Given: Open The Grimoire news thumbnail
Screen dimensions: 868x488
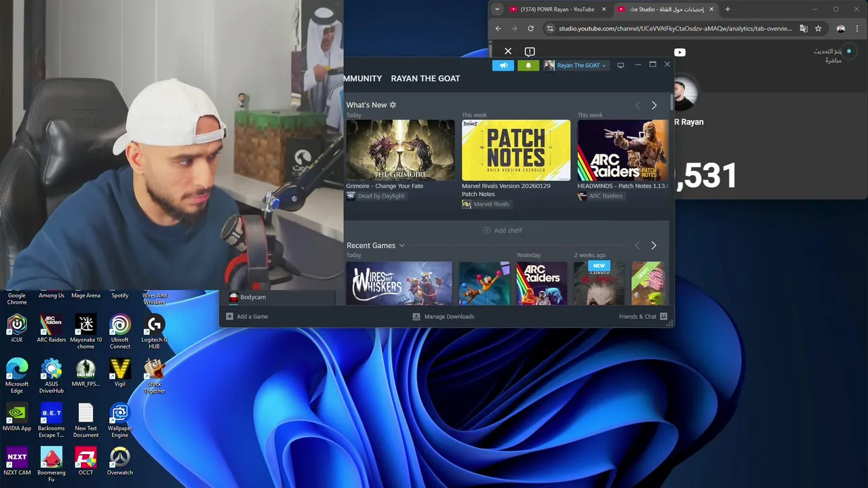Looking at the screenshot, I should pyautogui.click(x=400, y=150).
